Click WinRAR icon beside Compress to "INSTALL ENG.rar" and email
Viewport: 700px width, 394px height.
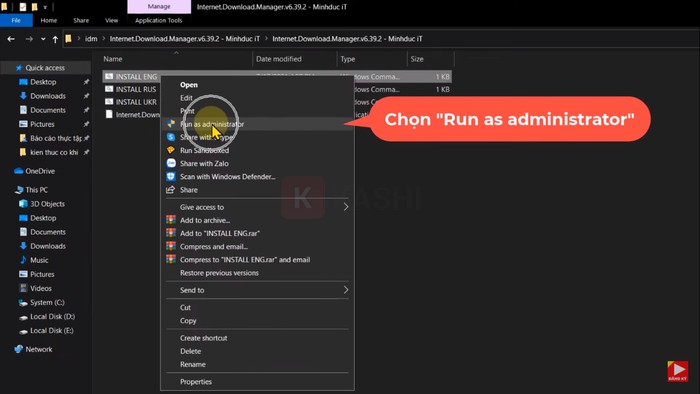(171, 259)
